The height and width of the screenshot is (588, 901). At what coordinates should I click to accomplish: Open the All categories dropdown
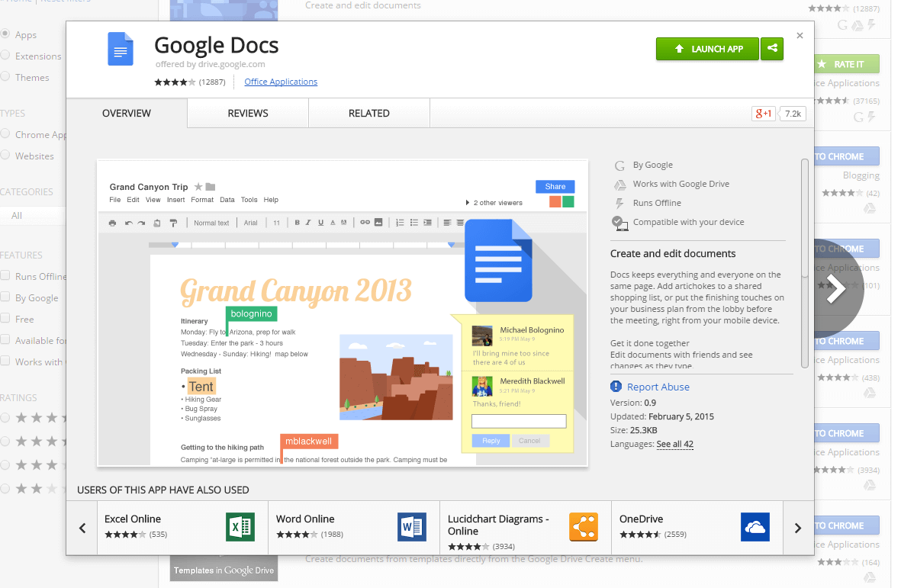pyautogui.click(x=34, y=216)
